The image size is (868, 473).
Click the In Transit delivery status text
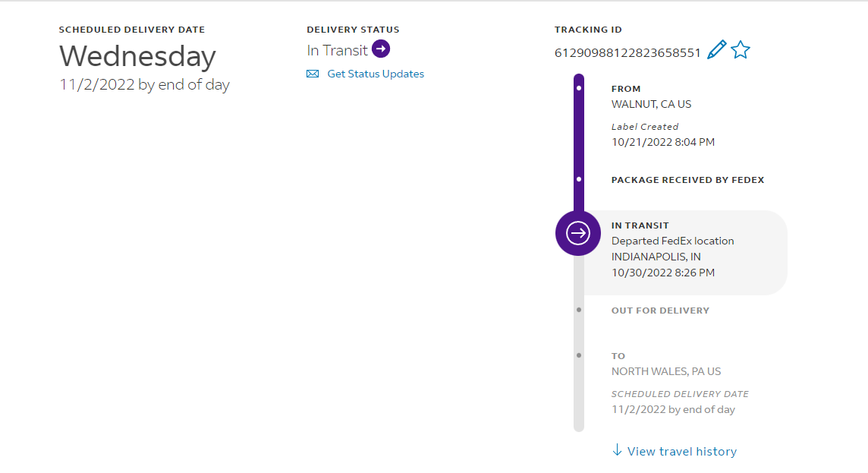pos(337,51)
